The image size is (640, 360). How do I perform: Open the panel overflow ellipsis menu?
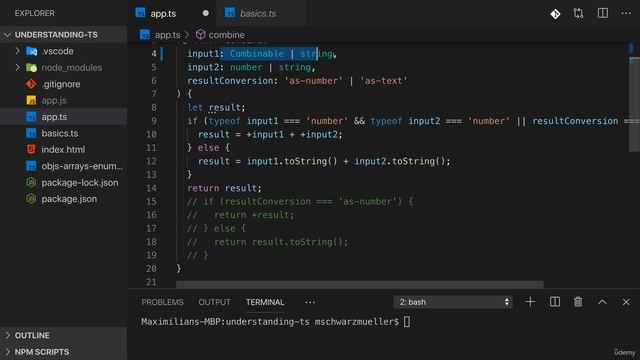pos(310,302)
